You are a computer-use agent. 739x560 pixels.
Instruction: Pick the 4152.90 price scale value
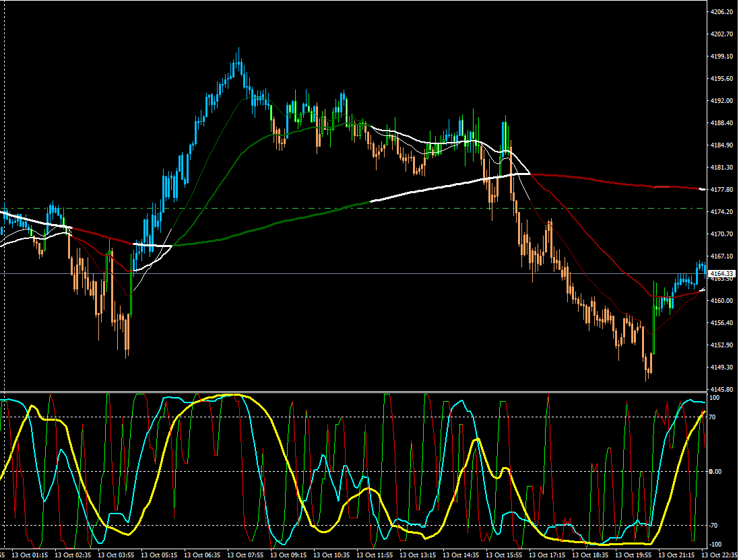point(721,345)
